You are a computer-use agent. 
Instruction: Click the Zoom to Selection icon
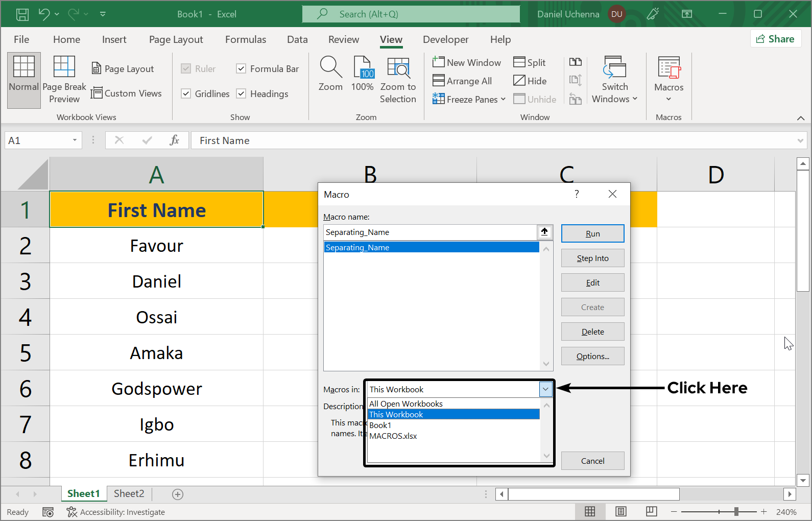pyautogui.click(x=398, y=68)
